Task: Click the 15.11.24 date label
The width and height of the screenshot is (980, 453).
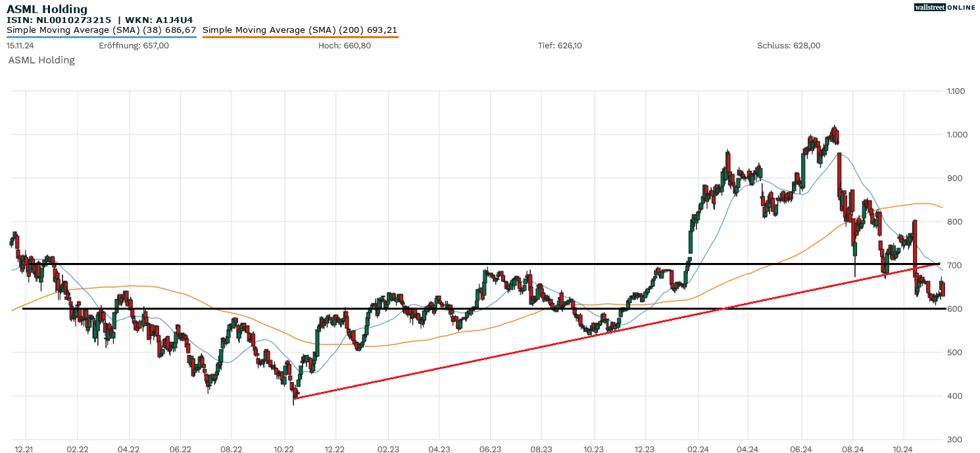Action: 20,45
